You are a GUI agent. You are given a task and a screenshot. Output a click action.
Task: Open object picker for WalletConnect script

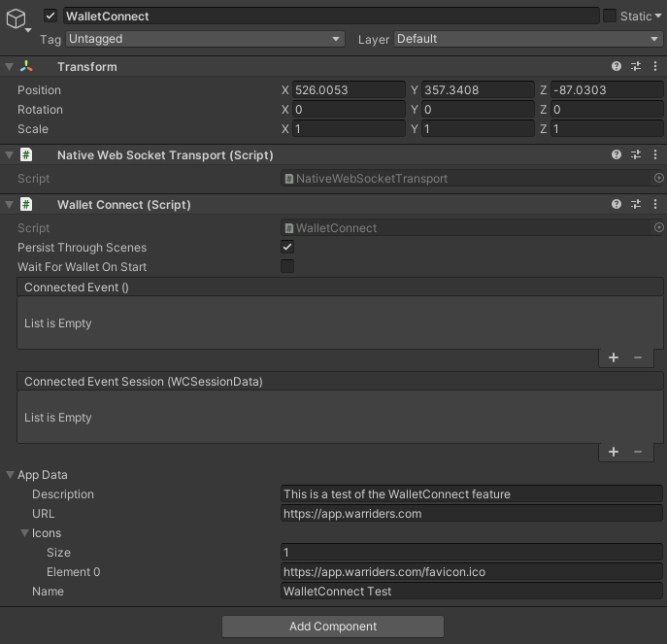pyautogui.click(x=658, y=227)
